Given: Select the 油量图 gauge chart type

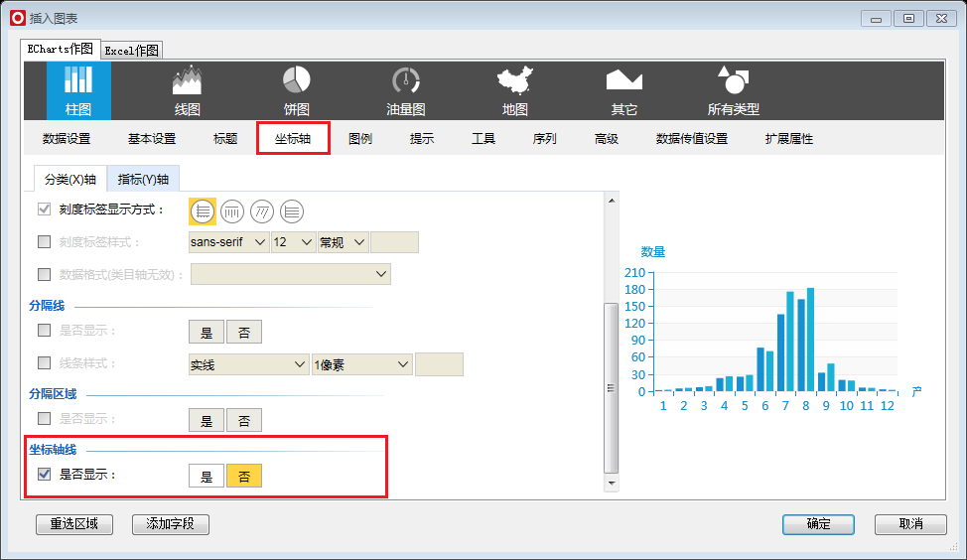Looking at the screenshot, I should [406, 90].
